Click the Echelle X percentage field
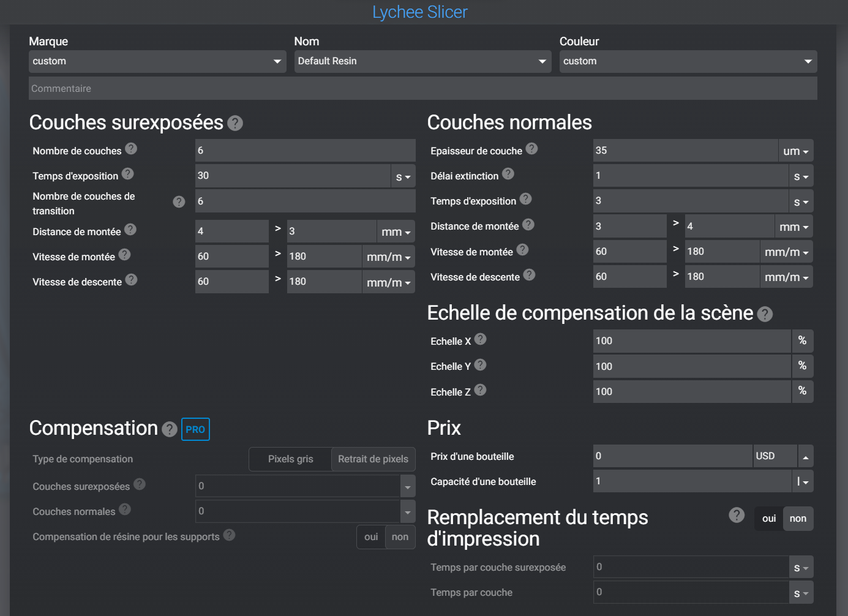 point(691,341)
